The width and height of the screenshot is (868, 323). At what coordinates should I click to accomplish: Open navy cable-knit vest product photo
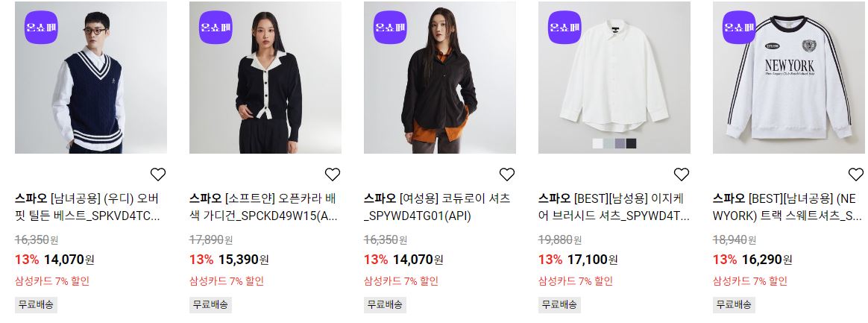(91, 78)
